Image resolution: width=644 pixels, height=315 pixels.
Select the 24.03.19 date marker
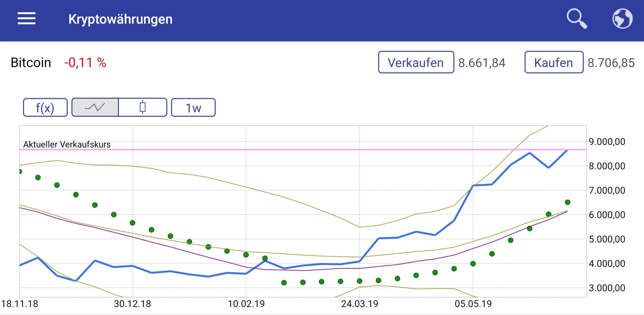pyautogui.click(x=359, y=304)
